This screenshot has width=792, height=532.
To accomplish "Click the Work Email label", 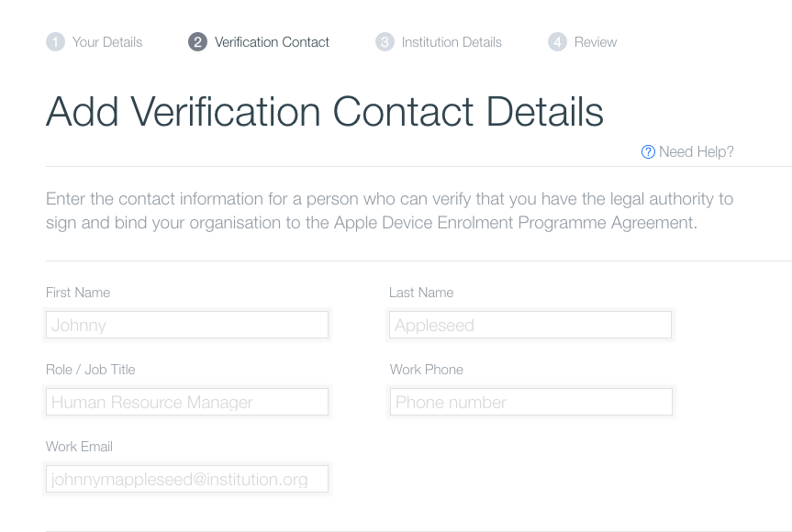I will tap(79, 447).
